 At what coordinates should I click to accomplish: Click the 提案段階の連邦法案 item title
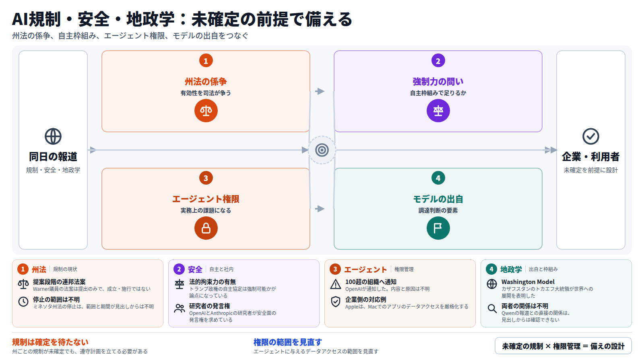59,282
